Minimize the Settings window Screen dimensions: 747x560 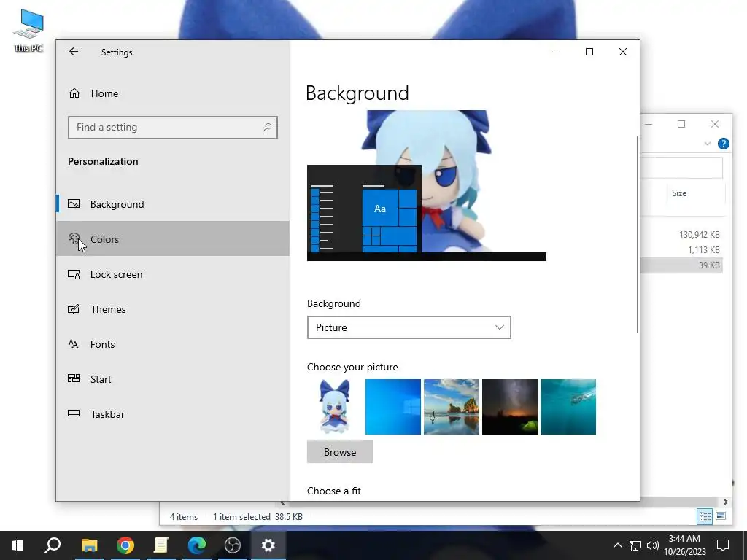click(x=555, y=52)
